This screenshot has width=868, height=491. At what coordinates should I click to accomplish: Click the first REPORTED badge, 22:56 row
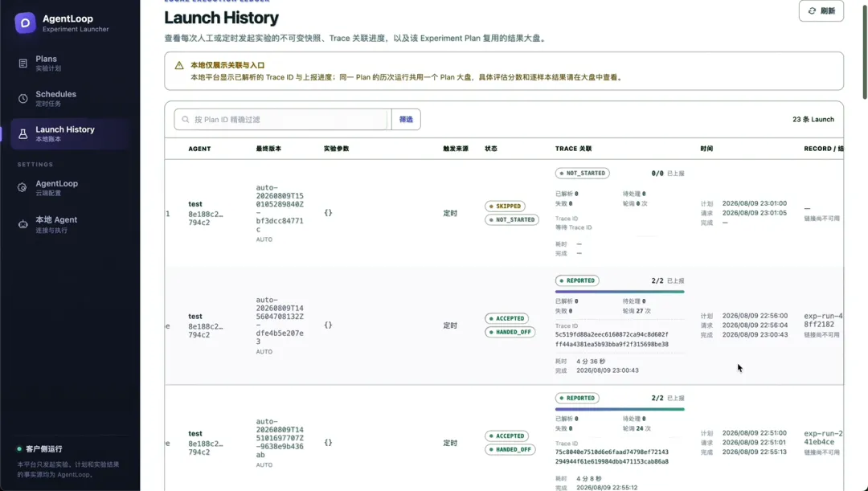pos(577,280)
